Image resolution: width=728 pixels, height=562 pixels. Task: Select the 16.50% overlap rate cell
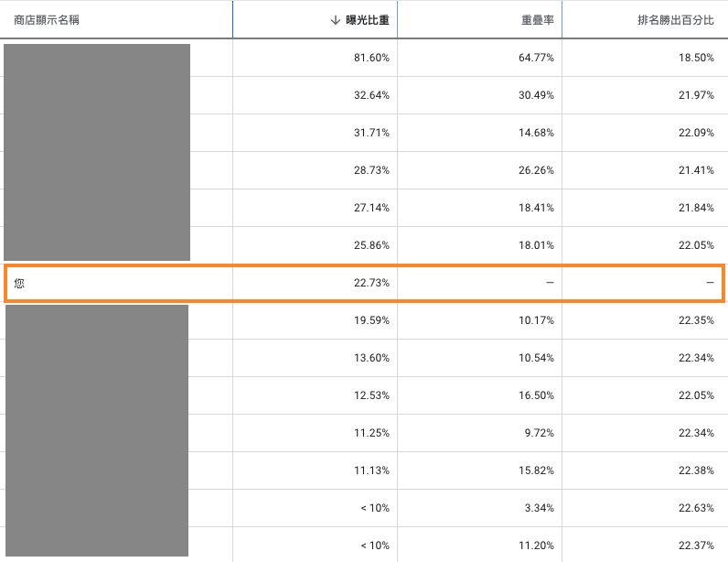click(479, 395)
